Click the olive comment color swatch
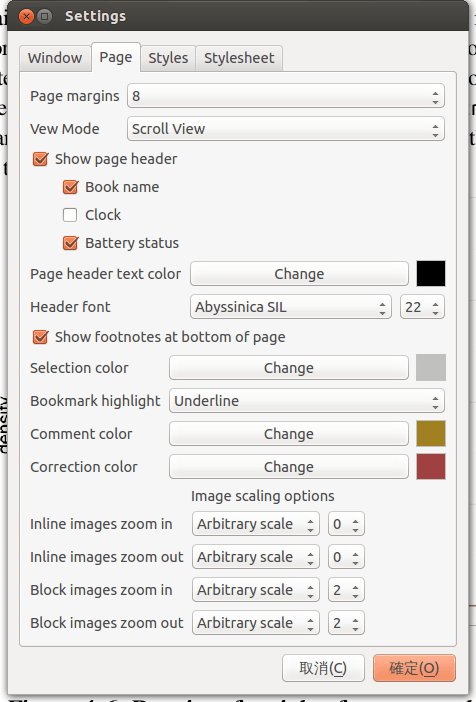476x702 pixels. [x=431, y=434]
